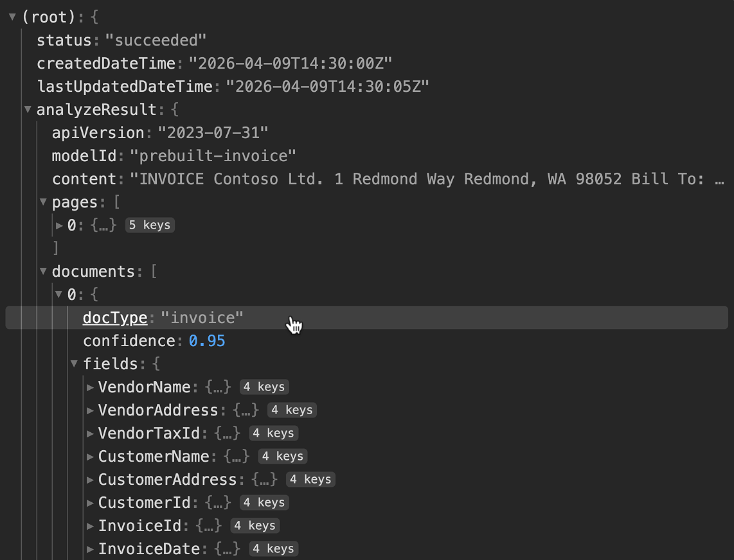Screen dimensions: 734x560
Task: Expand page item 0 with 5 keys
Action: pyautogui.click(x=59, y=225)
